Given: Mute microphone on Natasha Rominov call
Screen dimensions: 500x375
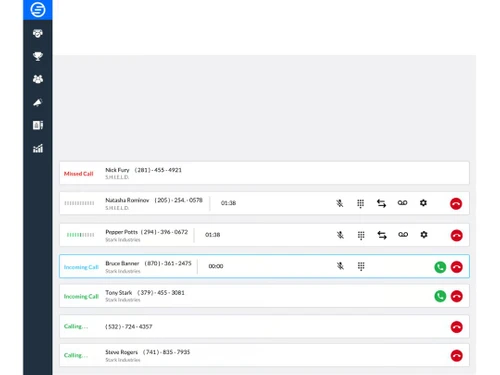Looking at the screenshot, I should [339, 203].
